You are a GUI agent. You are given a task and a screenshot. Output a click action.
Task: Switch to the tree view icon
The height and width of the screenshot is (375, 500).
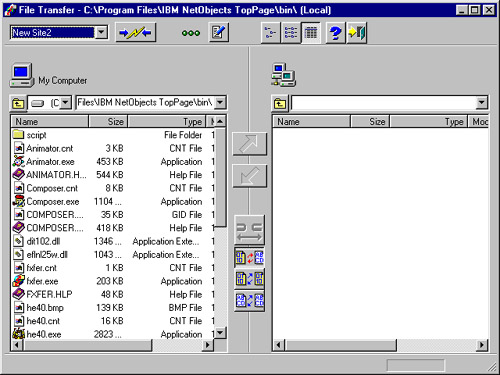[271, 33]
